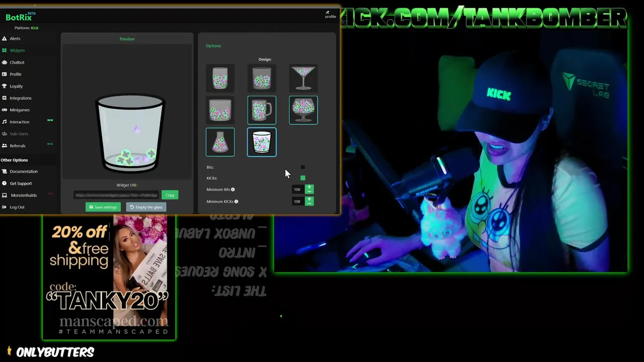Increase Minimum Bits with plus button

point(309,188)
